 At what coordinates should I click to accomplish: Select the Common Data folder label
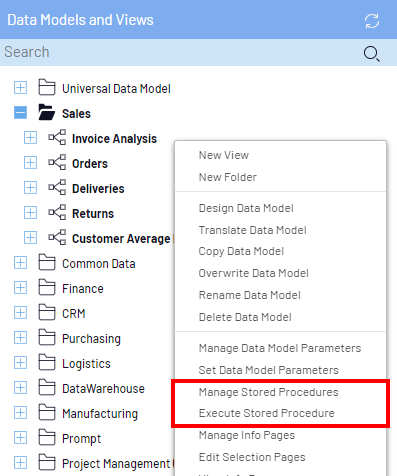coord(99,264)
